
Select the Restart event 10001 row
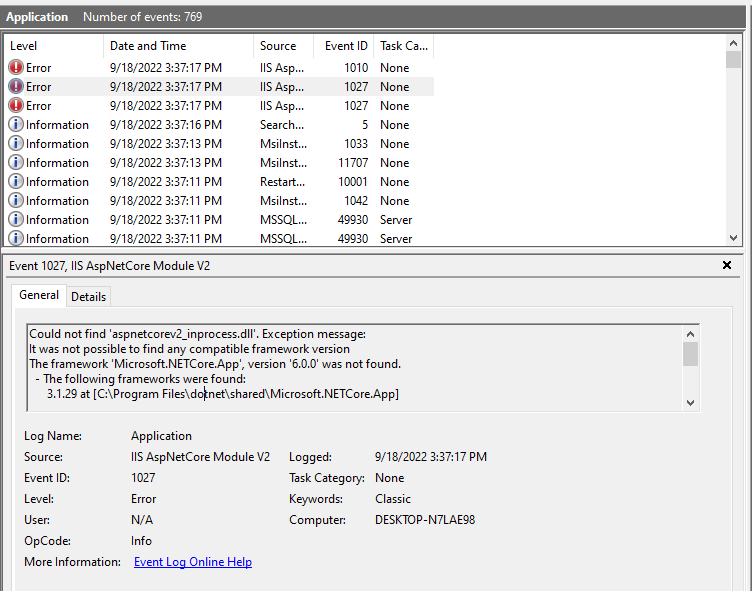pos(219,182)
